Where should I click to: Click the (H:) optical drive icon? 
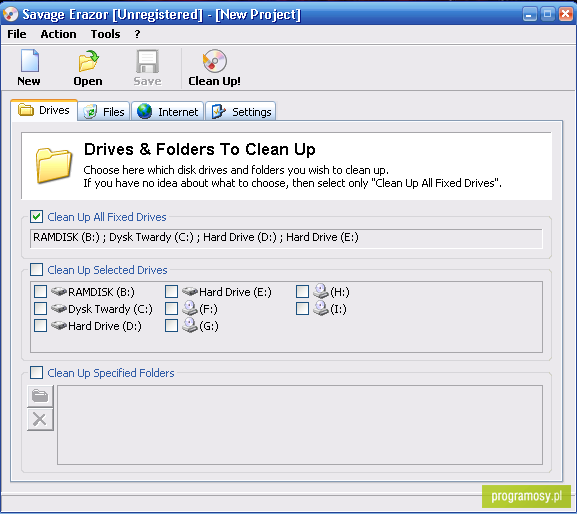click(321, 291)
